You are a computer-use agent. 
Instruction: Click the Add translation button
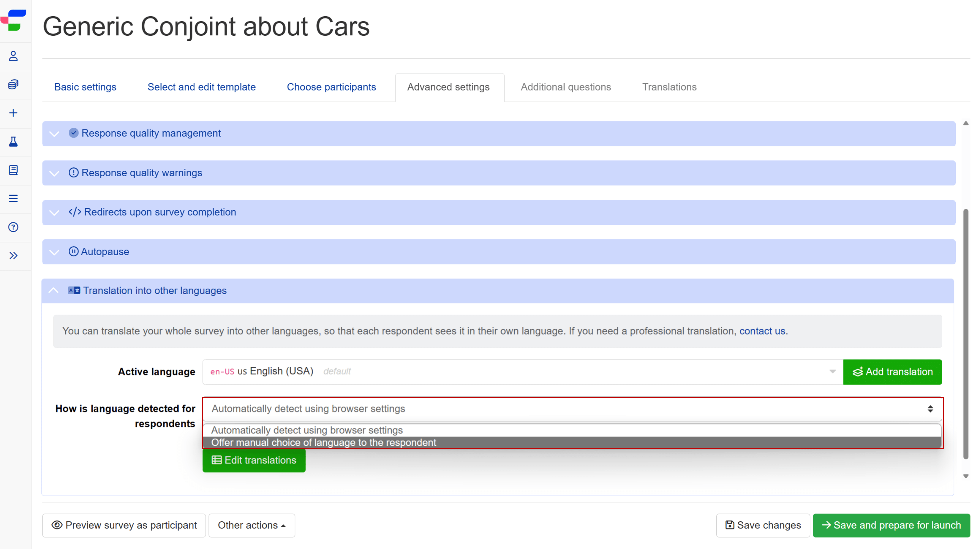[892, 372]
